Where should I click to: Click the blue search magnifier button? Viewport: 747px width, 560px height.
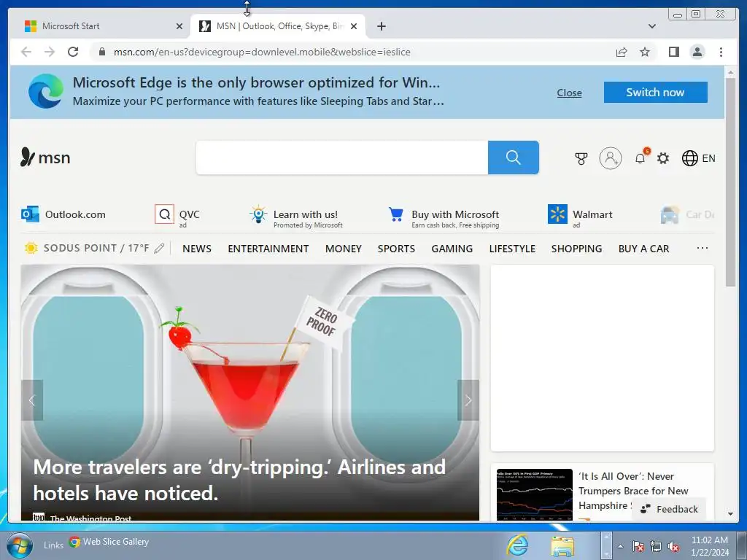tap(513, 157)
